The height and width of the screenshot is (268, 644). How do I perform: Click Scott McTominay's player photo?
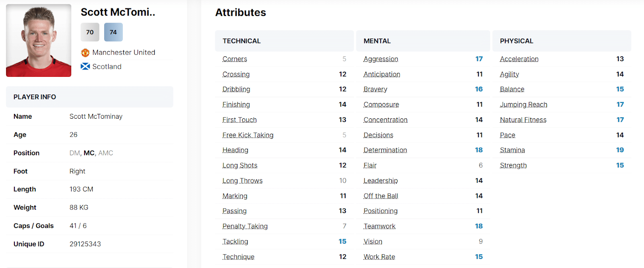[x=39, y=41]
